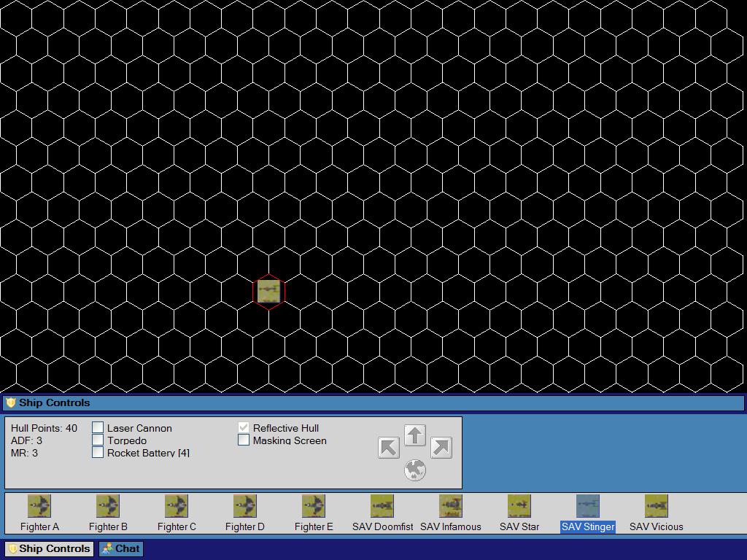Viewport: 747px width, 560px height.
Task: Enable the Torpedo checkbox
Action: pyautogui.click(x=98, y=440)
